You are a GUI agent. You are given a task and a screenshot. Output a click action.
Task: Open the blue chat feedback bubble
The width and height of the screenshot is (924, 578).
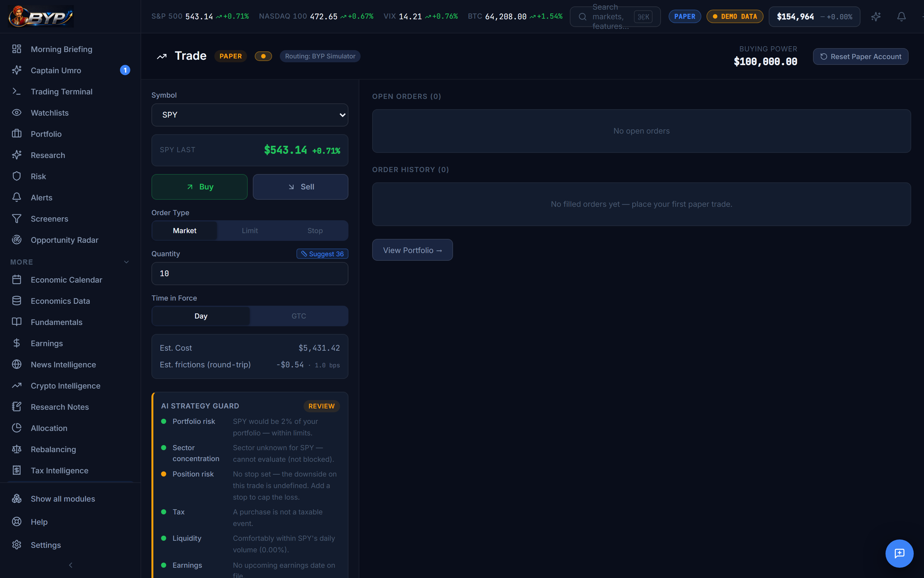[x=899, y=553]
